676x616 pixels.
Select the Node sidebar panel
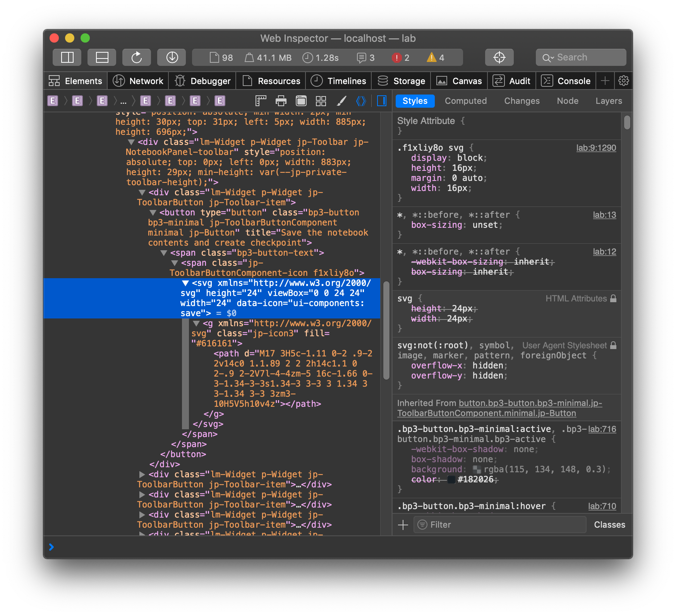click(568, 101)
